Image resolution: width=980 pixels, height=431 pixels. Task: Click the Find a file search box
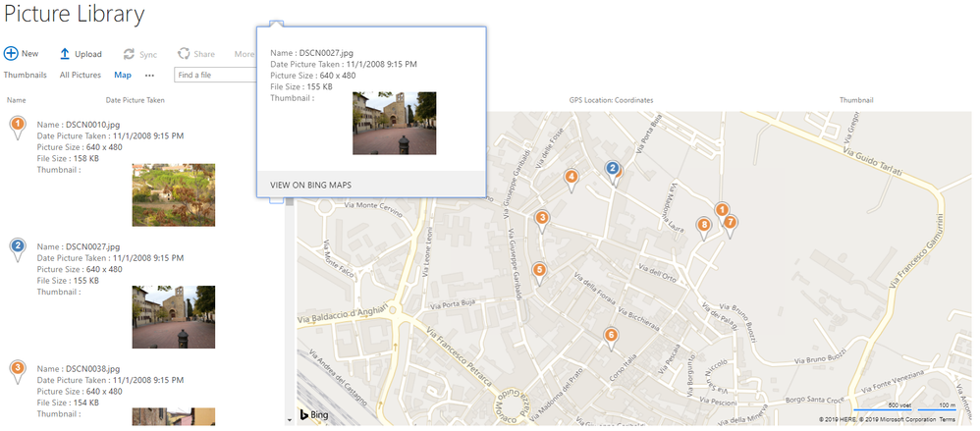216,75
